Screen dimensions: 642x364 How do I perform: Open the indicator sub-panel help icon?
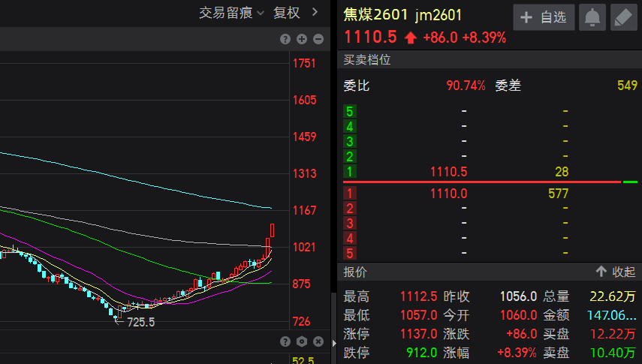click(x=285, y=341)
